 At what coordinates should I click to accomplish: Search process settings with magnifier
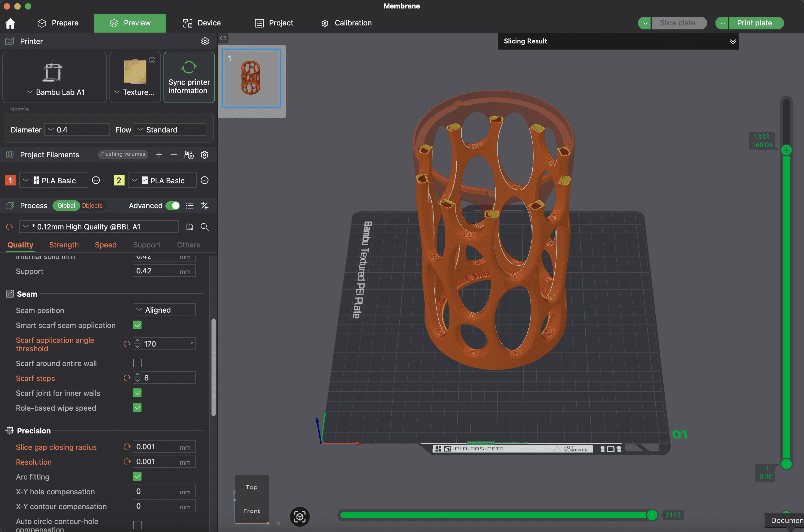coord(205,227)
